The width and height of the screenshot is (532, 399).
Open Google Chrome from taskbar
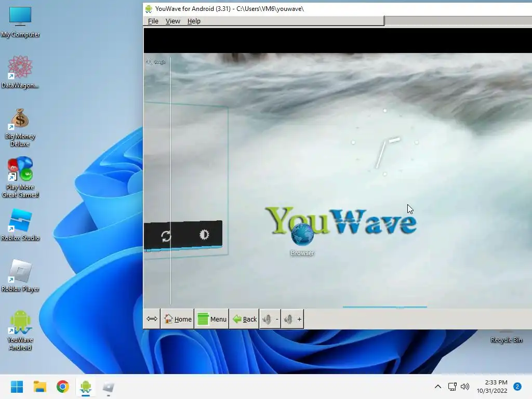click(x=63, y=387)
